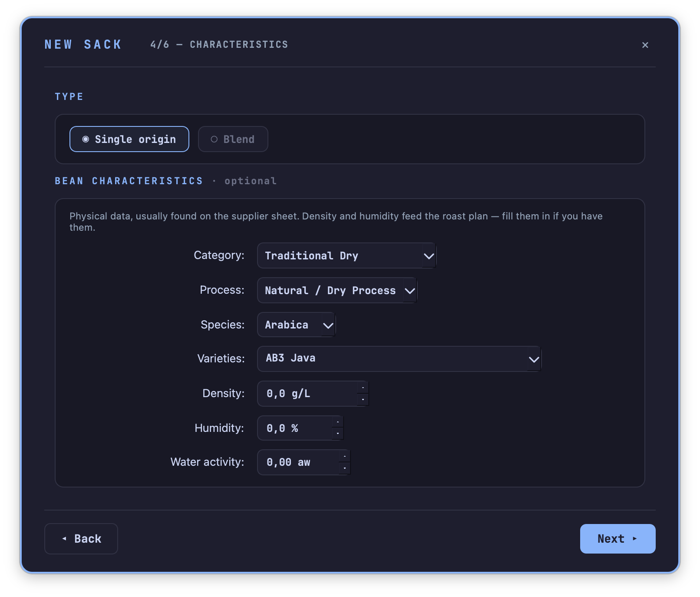700x597 pixels.
Task: Select the Single origin type
Action: coord(129,139)
